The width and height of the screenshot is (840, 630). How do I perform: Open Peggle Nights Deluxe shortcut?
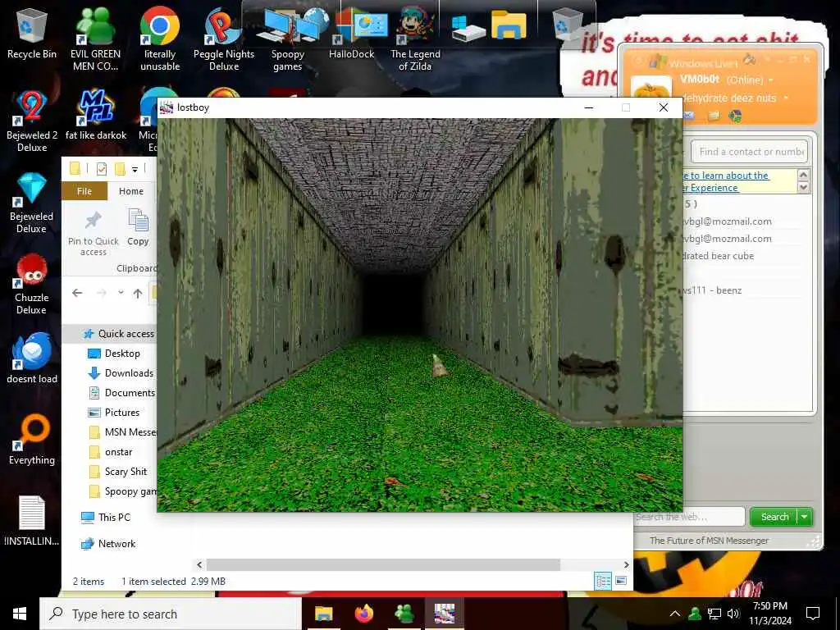223,39
